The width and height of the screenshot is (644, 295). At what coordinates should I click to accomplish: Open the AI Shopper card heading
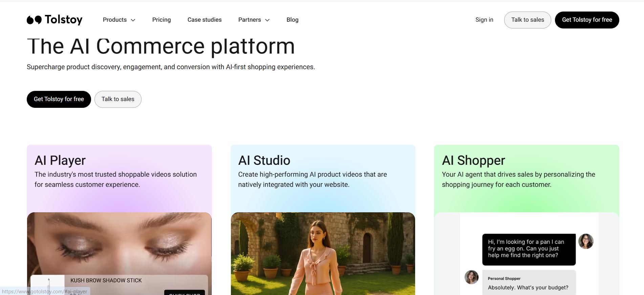(x=473, y=160)
